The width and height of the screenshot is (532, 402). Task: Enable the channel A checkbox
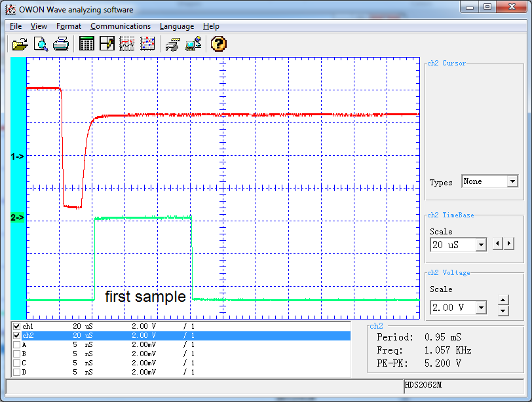17,344
